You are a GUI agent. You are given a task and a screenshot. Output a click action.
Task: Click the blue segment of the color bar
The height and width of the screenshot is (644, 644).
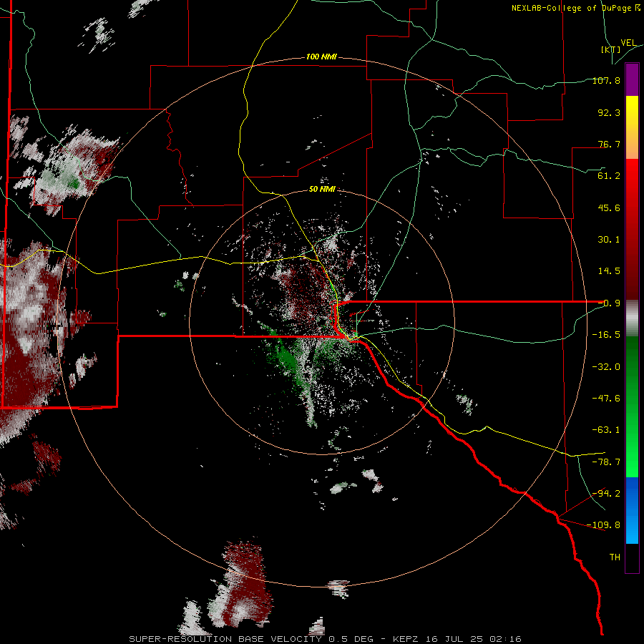tap(632, 510)
